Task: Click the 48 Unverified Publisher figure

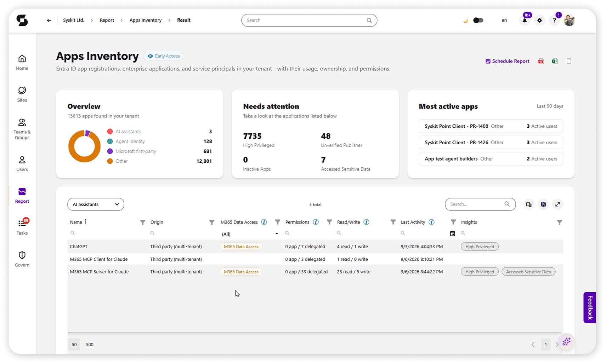Action: coord(326,136)
